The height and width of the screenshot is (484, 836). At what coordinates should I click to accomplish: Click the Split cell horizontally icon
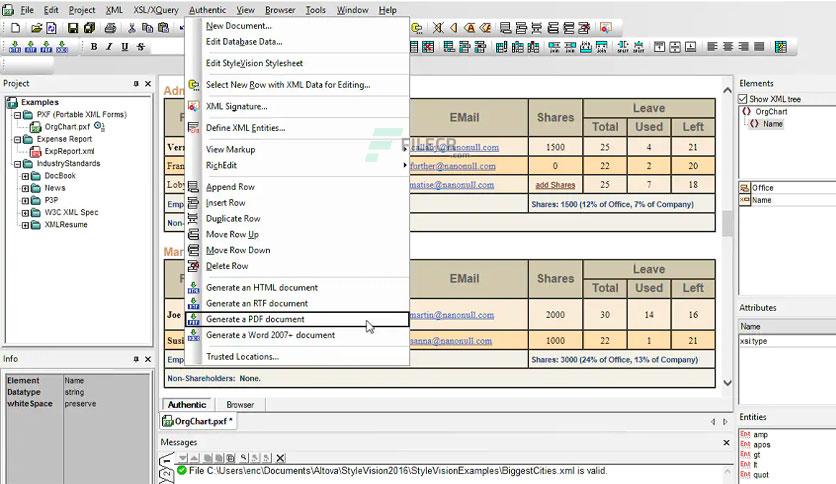click(x=623, y=47)
